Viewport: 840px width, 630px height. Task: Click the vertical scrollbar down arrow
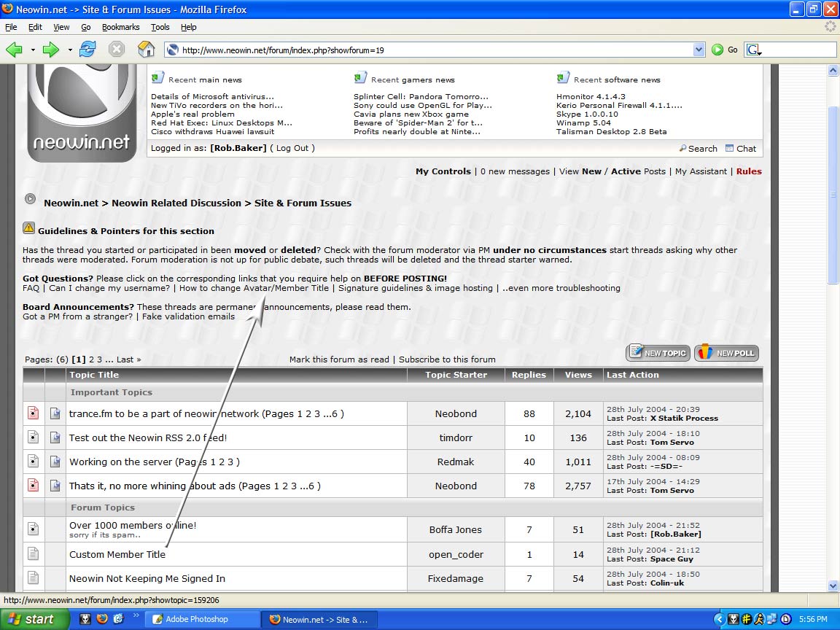pyautogui.click(x=833, y=586)
